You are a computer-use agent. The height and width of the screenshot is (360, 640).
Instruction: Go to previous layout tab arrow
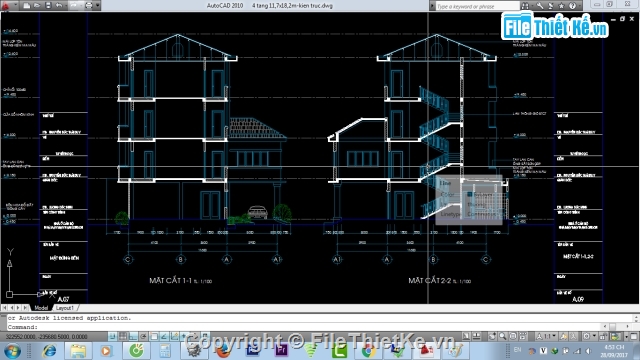click(11, 308)
